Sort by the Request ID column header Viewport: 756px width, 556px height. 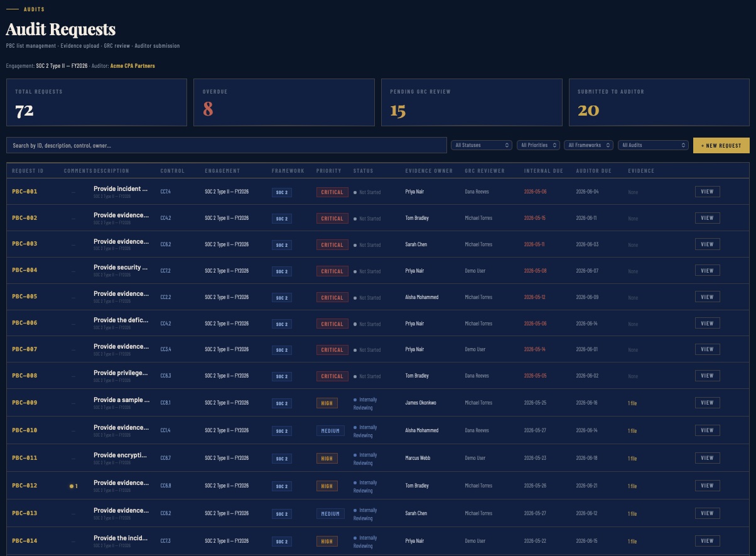point(28,171)
